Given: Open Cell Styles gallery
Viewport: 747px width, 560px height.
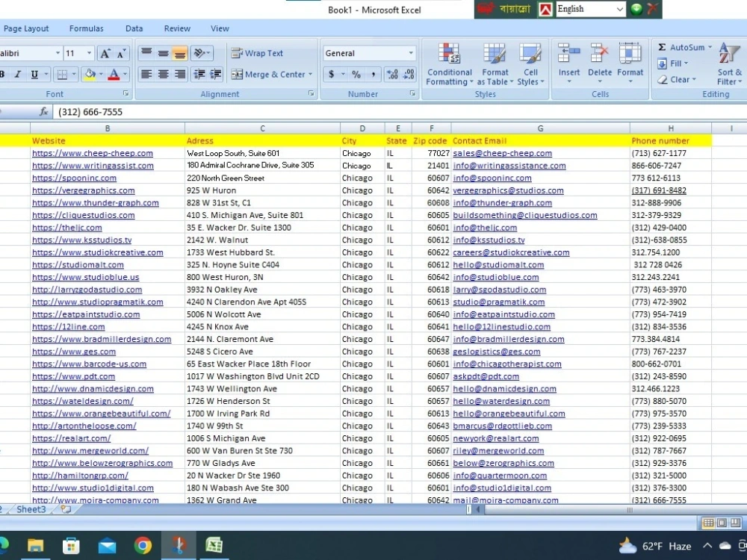Looking at the screenshot, I should coord(530,64).
